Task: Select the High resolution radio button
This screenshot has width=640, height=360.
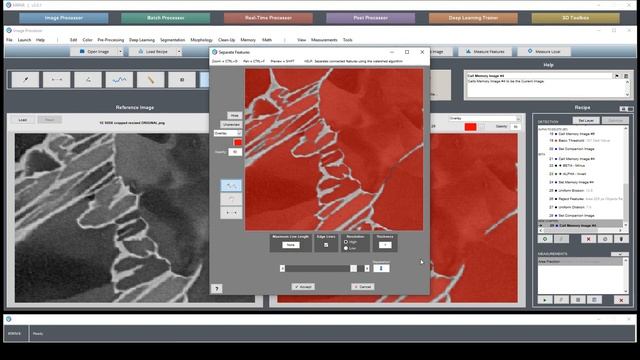Action: (x=346, y=242)
